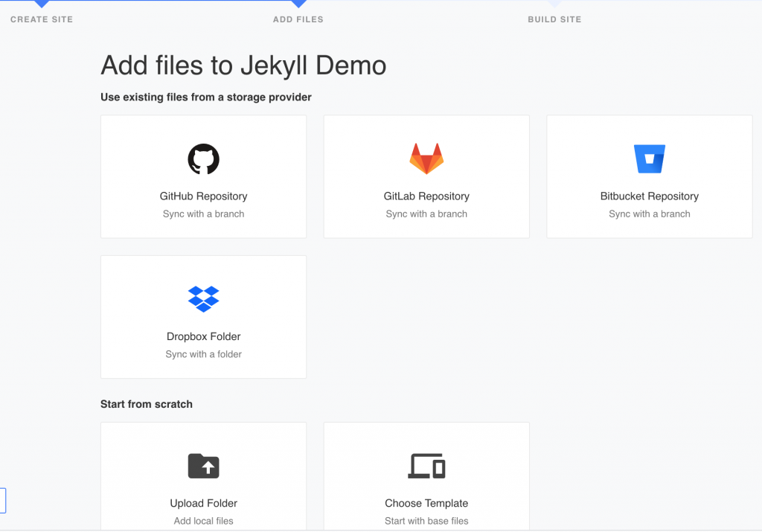Click 'Sync with a branch' under GitLab
The image size is (762, 532).
point(426,214)
